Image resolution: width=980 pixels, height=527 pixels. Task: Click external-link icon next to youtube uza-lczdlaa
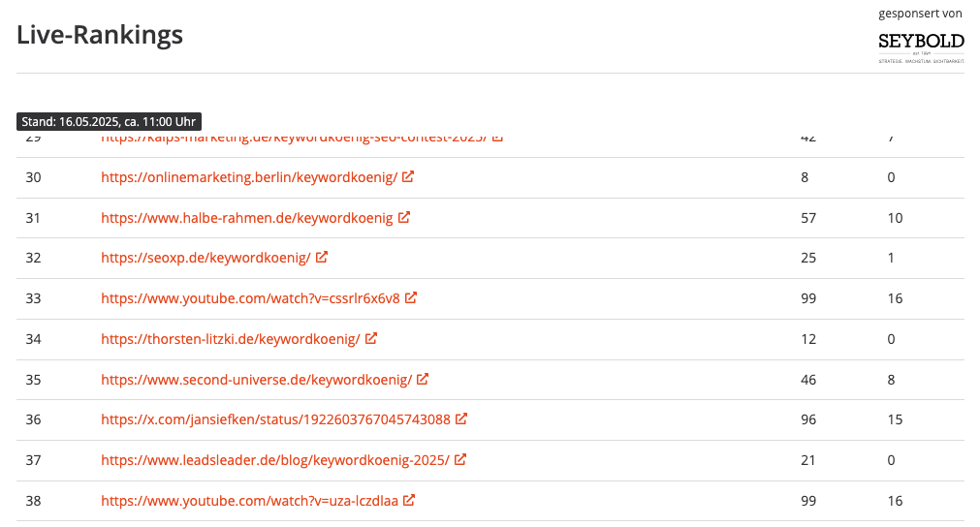(x=409, y=500)
